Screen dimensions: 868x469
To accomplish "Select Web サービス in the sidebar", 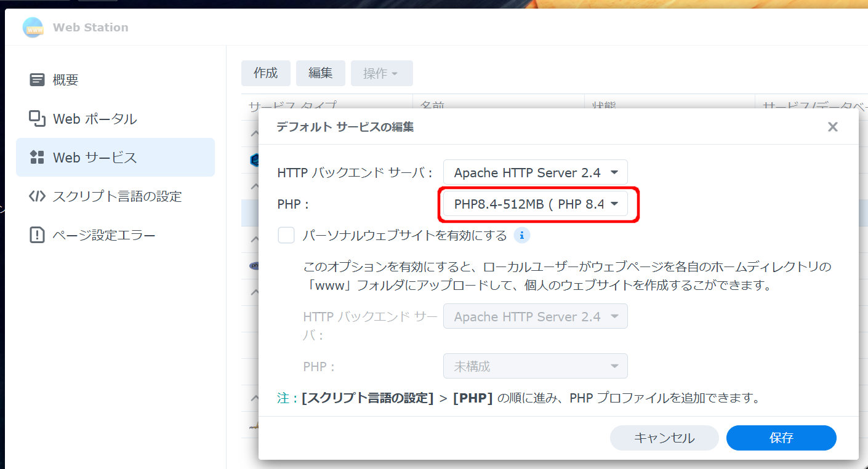I will [x=115, y=158].
